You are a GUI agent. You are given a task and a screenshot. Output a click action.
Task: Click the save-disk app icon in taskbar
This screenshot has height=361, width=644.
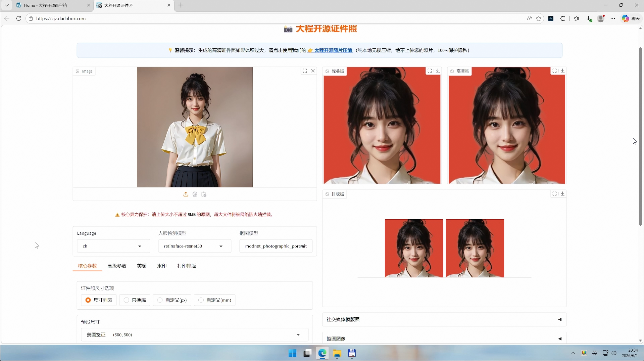(x=352, y=353)
